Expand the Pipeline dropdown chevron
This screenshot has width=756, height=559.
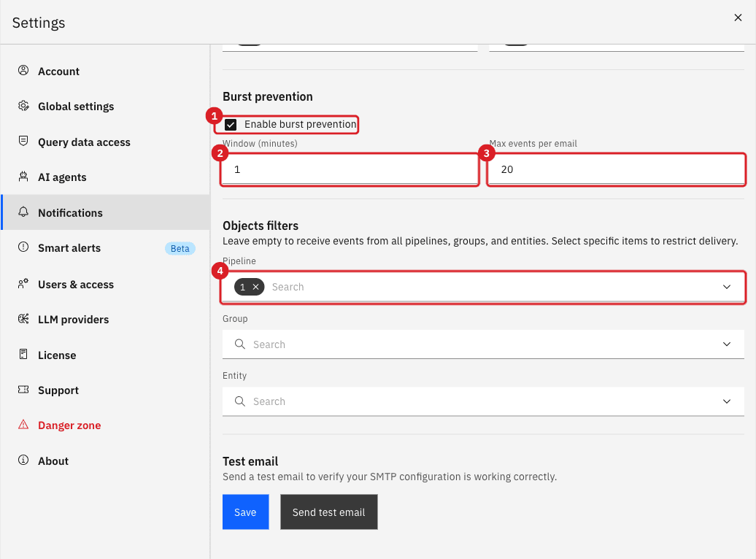point(727,287)
